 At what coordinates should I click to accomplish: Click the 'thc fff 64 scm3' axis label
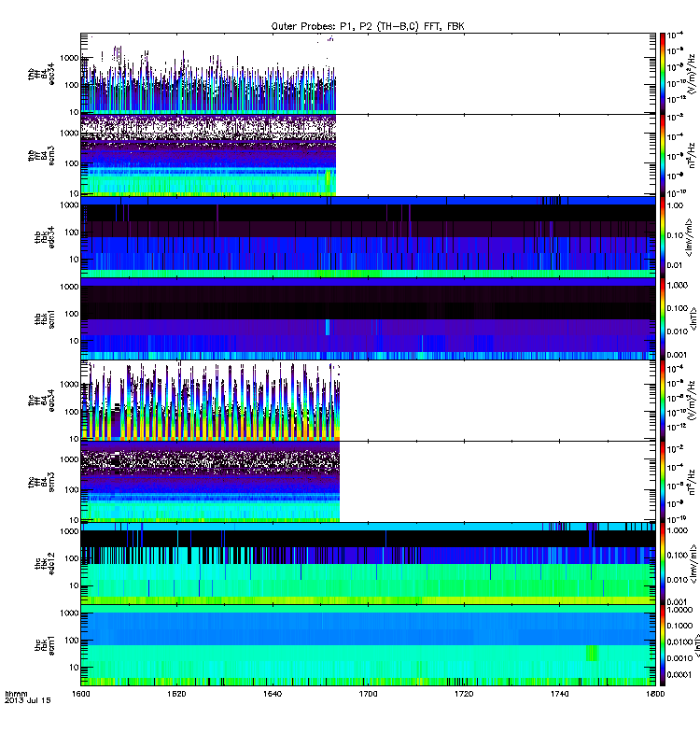click(x=41, y=482)
